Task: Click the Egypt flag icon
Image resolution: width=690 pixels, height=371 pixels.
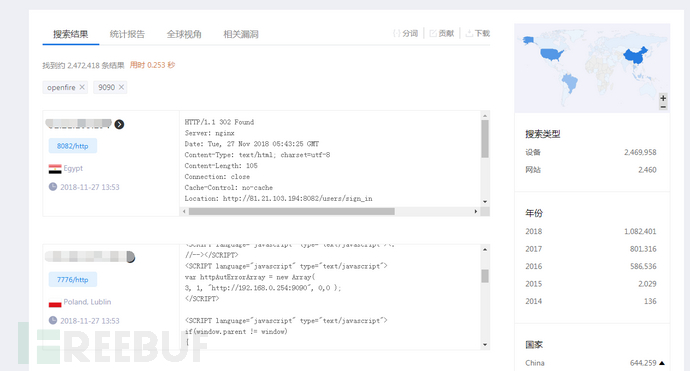Action: tap(55, 169)
